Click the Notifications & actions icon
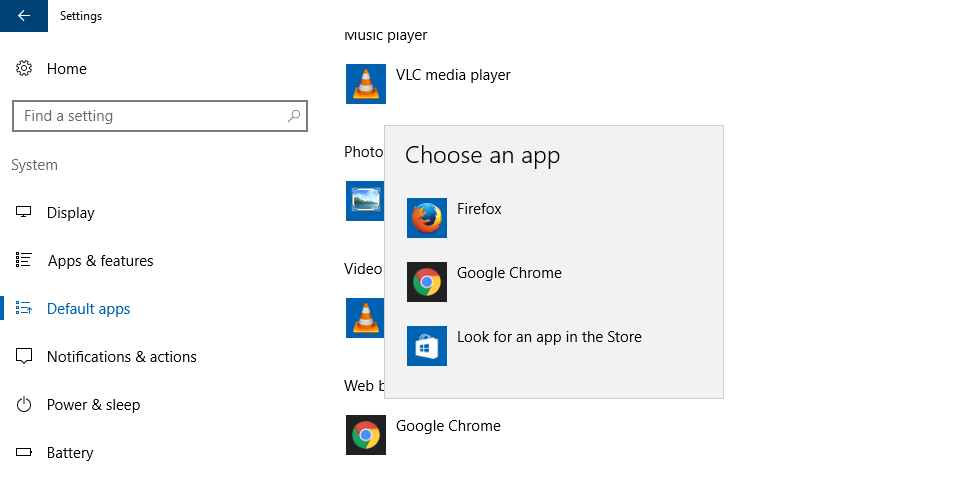Screen dimensions: 963x481 [x=24, y=356]
